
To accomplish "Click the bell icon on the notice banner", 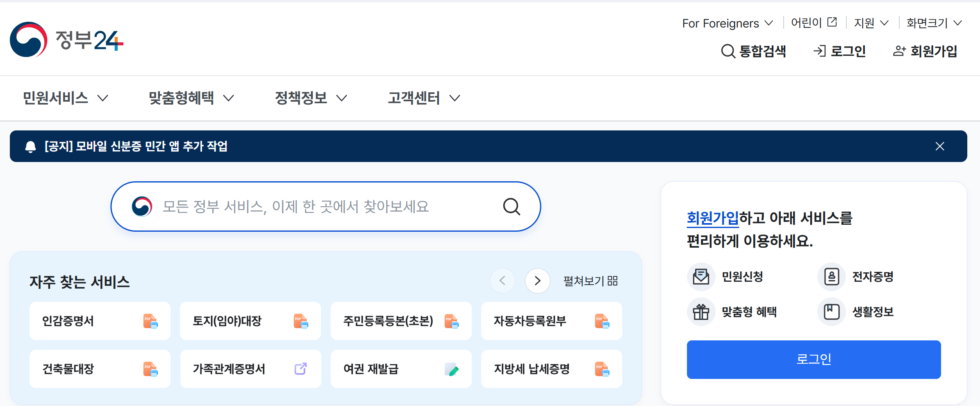I will tap(30, 146).
